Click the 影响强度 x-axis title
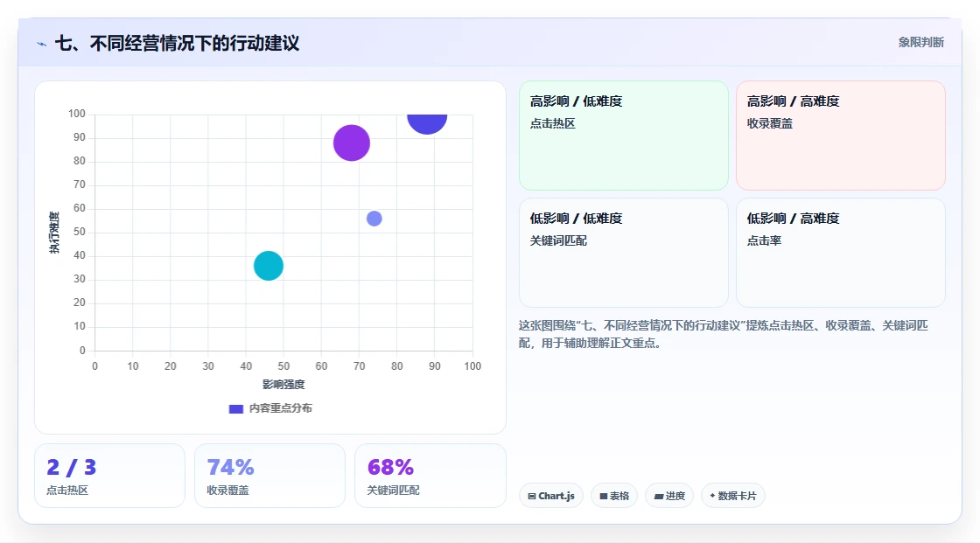 click(x=283, y=384)
